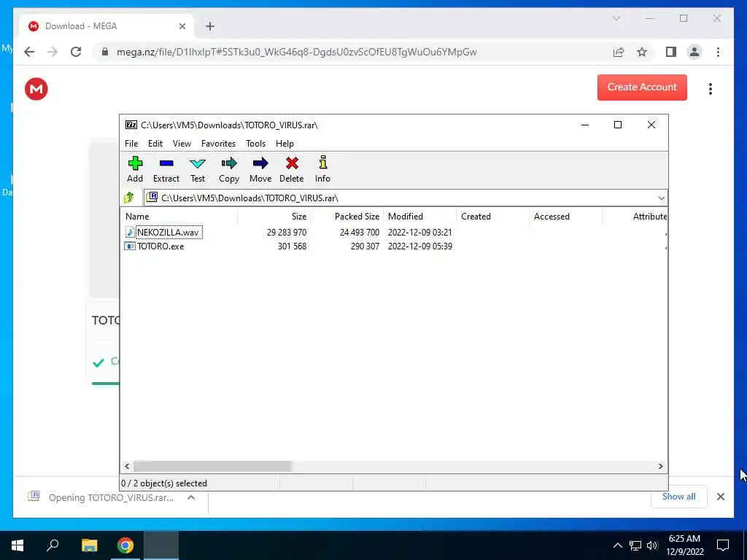Open download item options chevron

[191, 497]
